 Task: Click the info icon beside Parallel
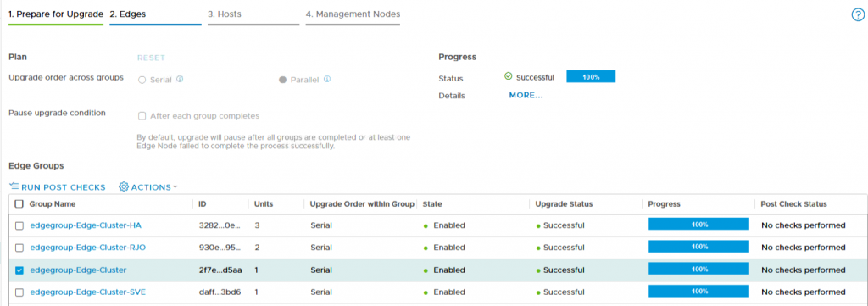tap(327, 79)
